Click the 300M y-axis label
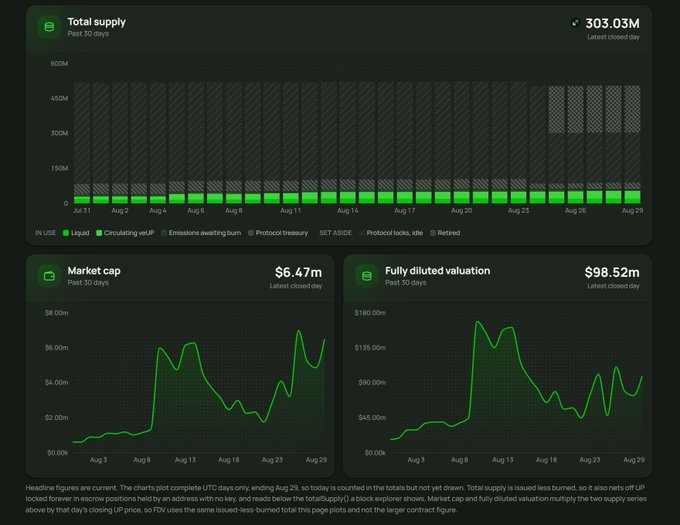Viewport: 680px width, 525px height. tap(59, 133)
